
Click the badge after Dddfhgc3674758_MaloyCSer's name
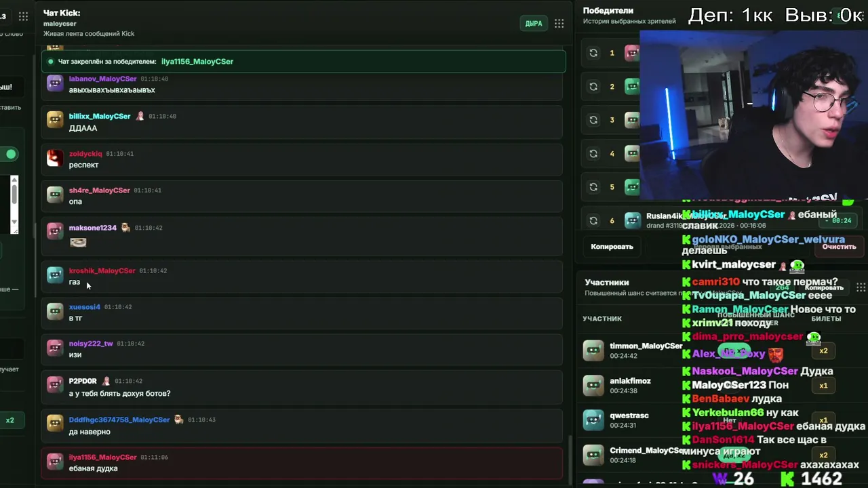tap(178, 420)
